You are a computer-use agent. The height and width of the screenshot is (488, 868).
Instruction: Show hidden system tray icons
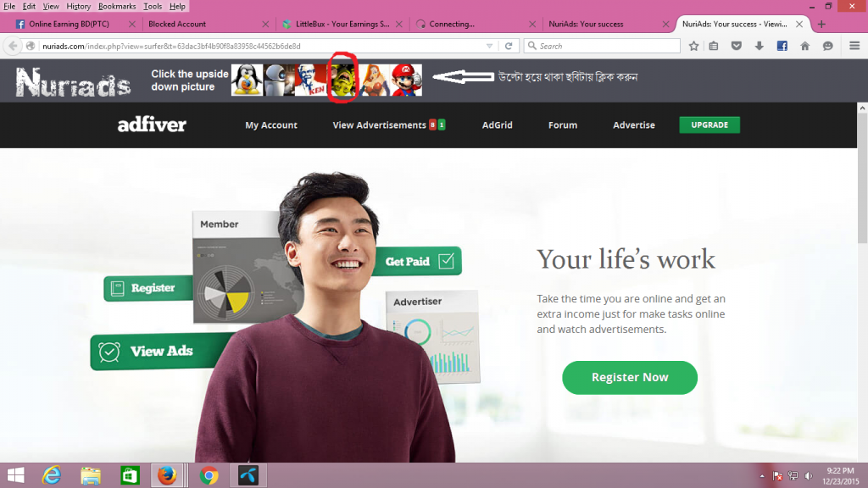click(762, 475)
